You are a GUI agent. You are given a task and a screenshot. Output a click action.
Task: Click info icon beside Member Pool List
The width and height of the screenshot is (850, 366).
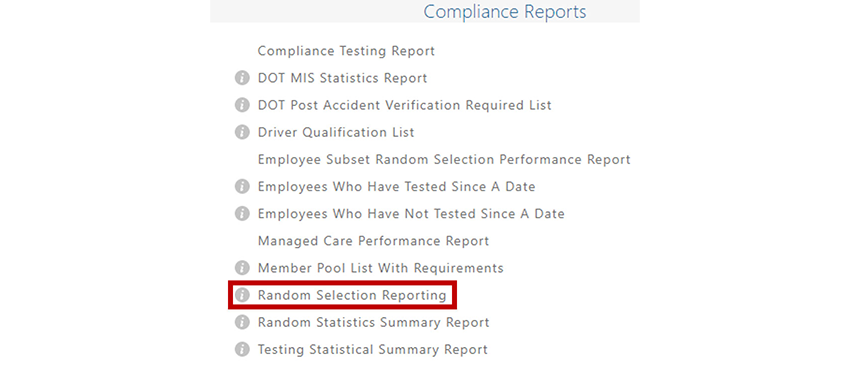(x=242, y=268)
